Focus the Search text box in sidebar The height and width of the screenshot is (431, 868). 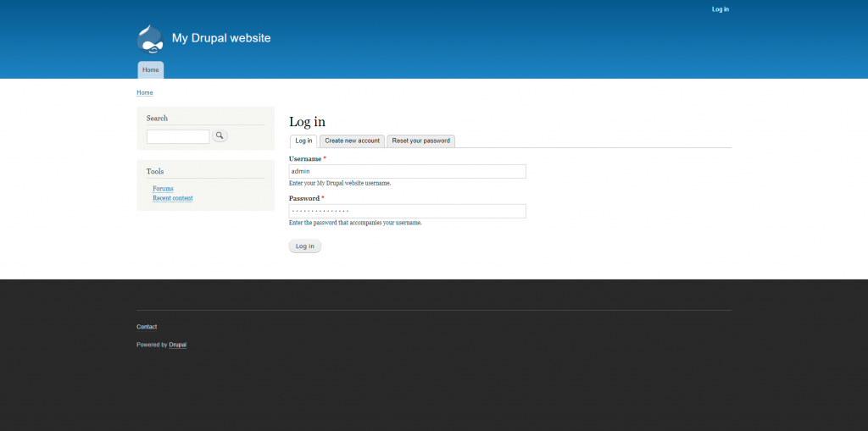178,136
